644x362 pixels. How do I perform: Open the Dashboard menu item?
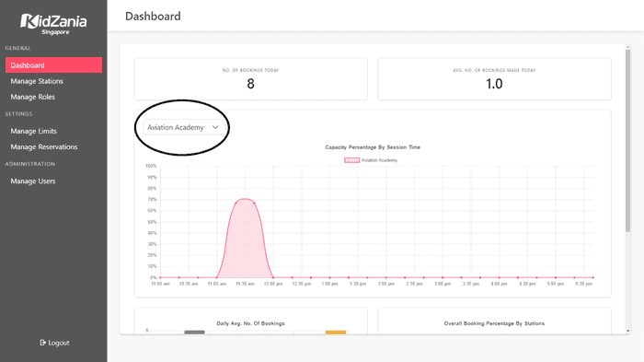53,65
